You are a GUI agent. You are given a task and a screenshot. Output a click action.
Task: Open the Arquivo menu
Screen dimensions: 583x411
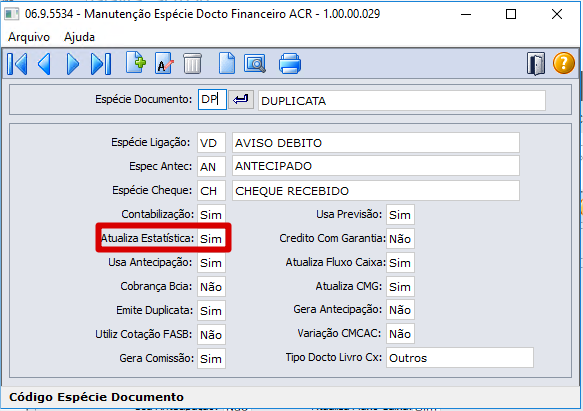[29, 37]
